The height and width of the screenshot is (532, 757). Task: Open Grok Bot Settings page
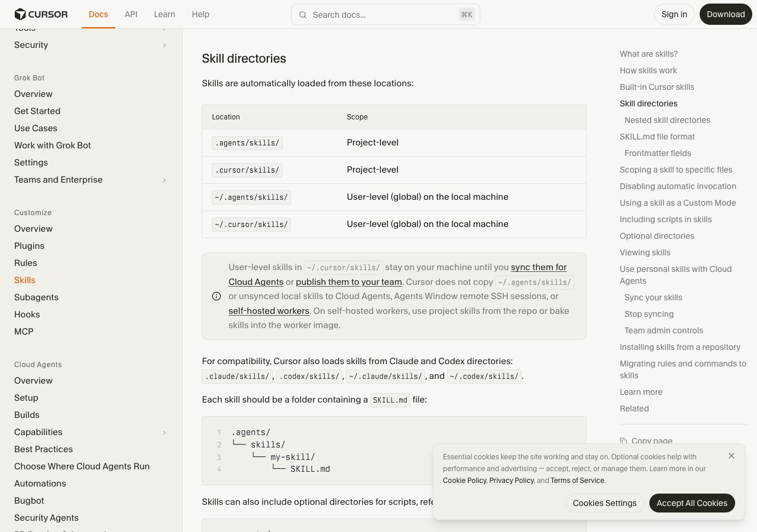(31, 163)
